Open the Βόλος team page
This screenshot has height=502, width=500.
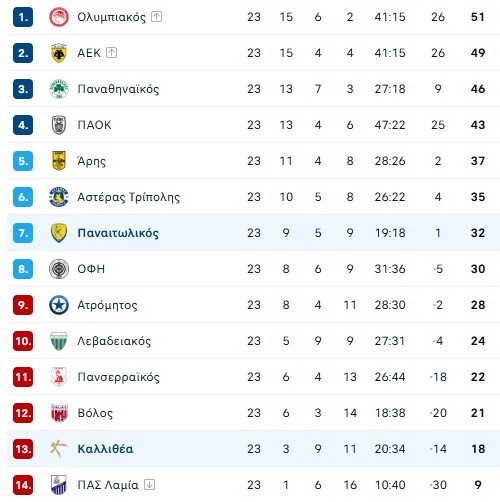coord(95,413)
